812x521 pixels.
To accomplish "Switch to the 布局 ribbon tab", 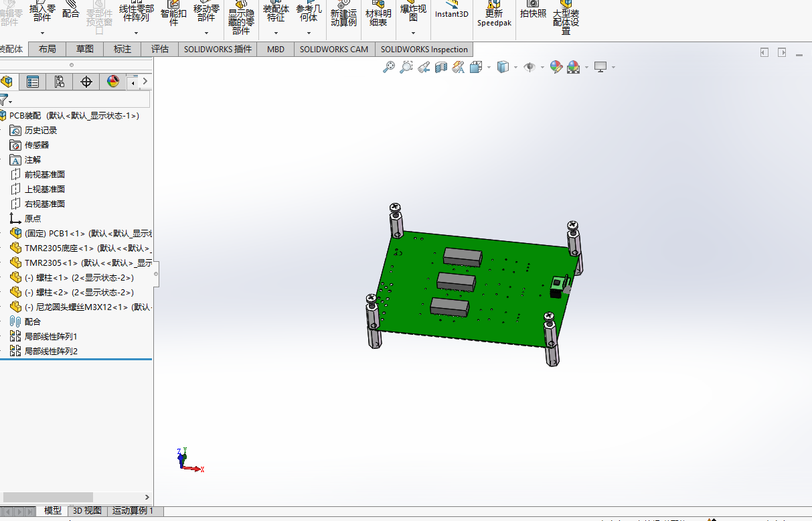I will [x=48, y=49].
